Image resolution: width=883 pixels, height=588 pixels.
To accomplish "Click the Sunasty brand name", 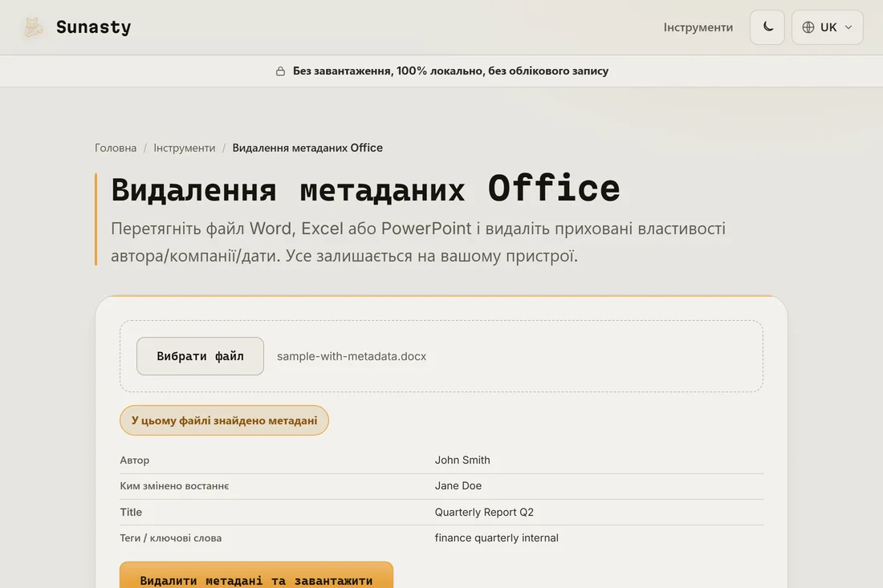I will (93, 27).
